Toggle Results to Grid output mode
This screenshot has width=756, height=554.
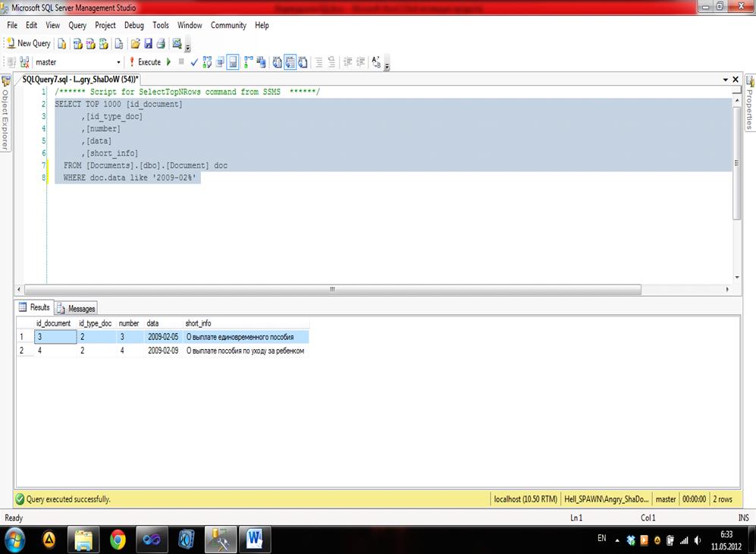coord(290,62)
